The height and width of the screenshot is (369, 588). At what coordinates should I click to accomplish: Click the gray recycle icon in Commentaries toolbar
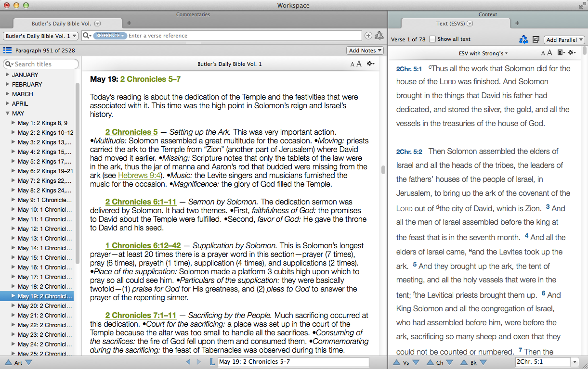[x=379, y=36]
